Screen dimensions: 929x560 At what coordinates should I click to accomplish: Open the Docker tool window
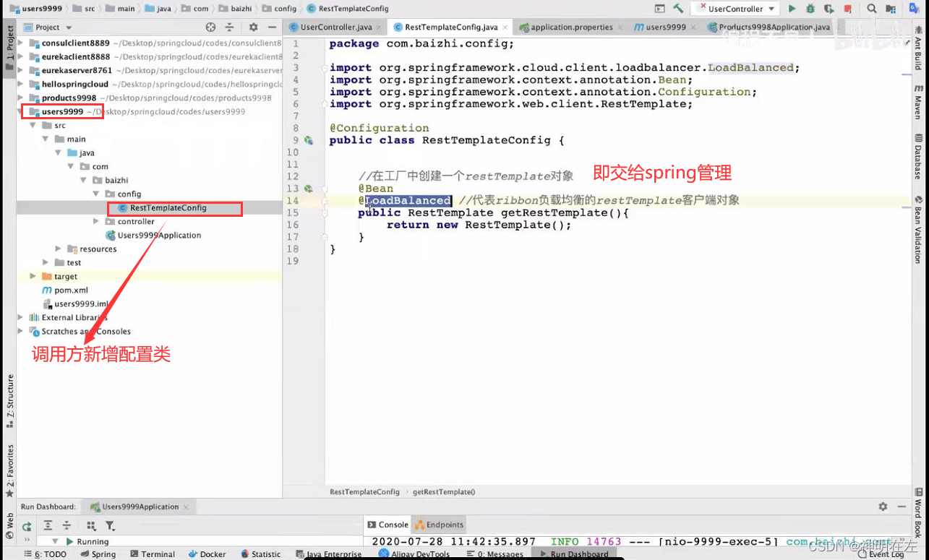pos(207,554)
